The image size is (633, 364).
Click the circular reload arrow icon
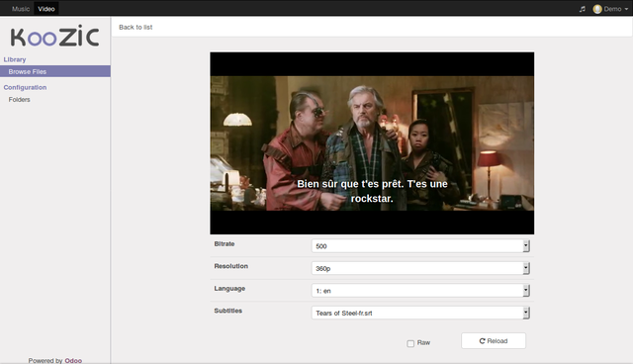(x=482, y=341)
